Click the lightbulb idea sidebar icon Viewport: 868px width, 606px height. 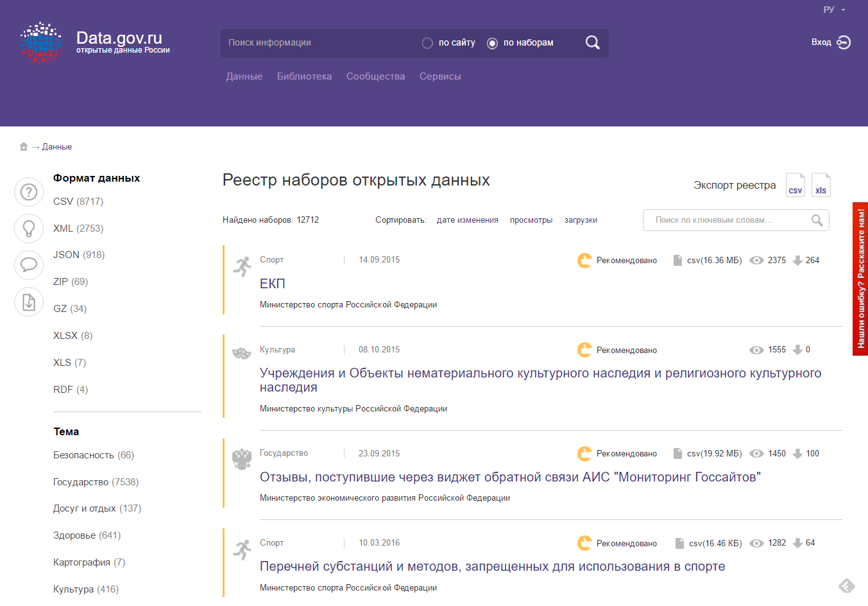coord(29,228)
